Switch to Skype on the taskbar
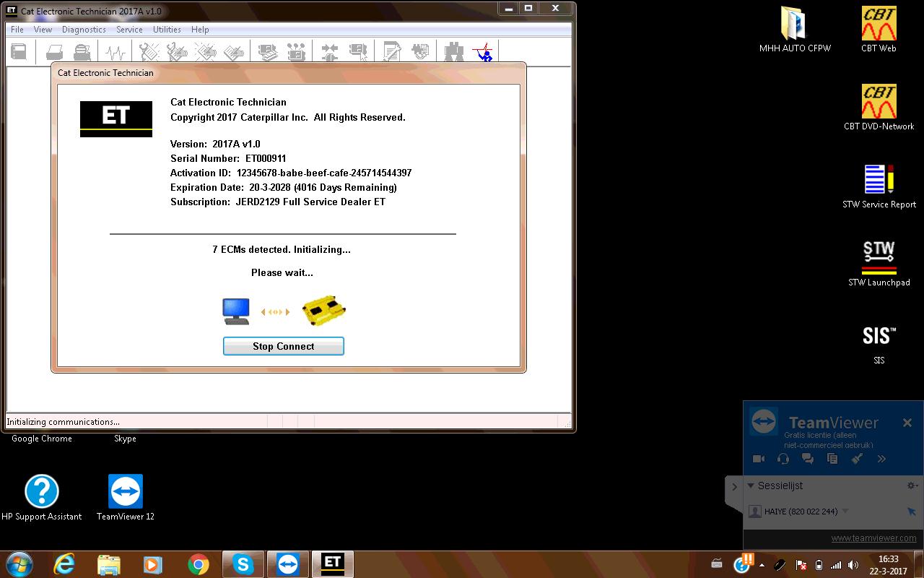Screen dimensions: 924x578 coord(243,564)
